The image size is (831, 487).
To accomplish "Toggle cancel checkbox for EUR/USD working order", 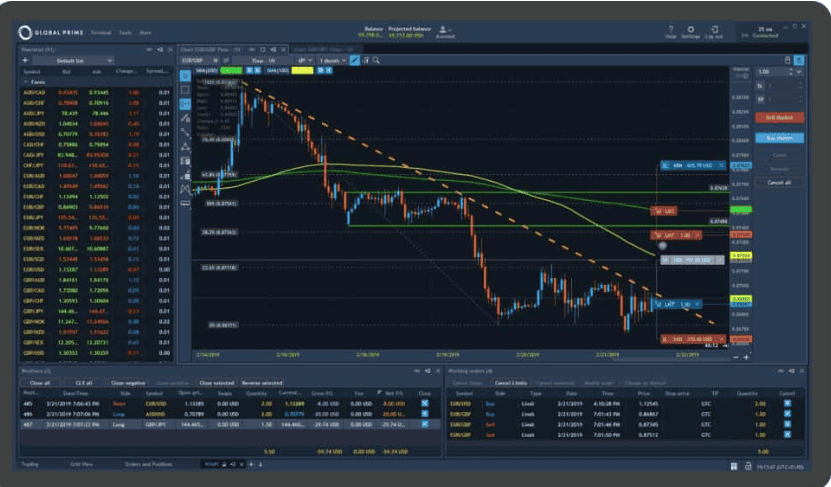I will 786,403.
